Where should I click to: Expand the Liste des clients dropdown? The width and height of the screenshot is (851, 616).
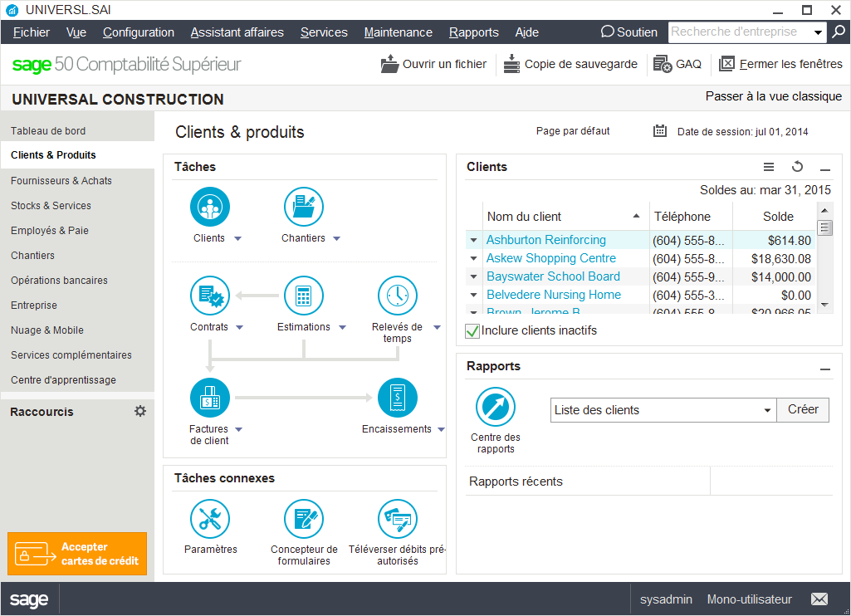[767, 410]
